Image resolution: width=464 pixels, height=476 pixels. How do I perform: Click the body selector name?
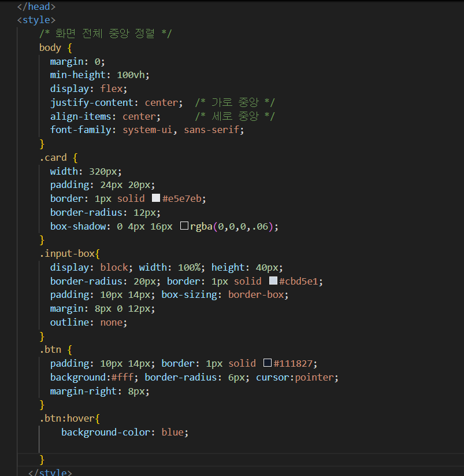50,47
